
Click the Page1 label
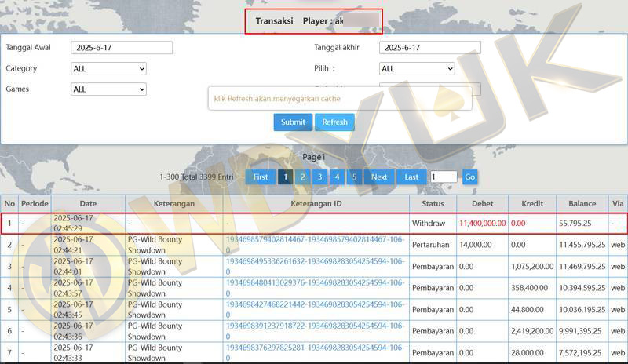click(x=313, y=158)
